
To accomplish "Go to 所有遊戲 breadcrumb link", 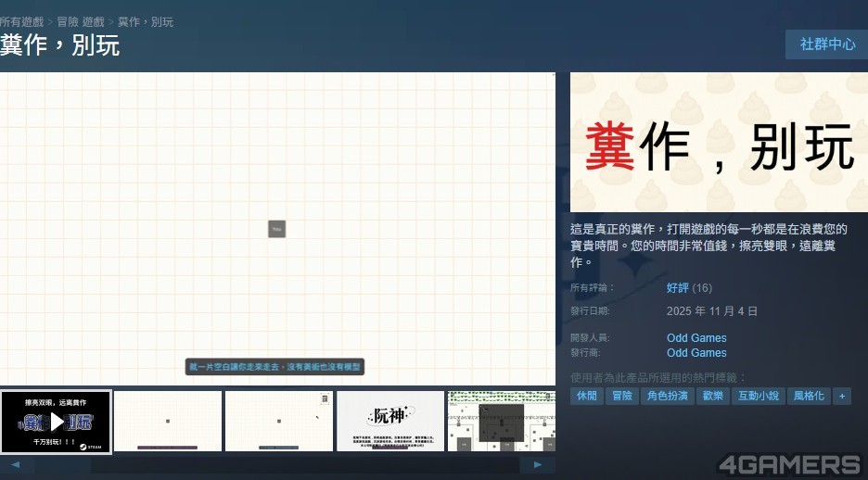I will click(x=24, y=21).
